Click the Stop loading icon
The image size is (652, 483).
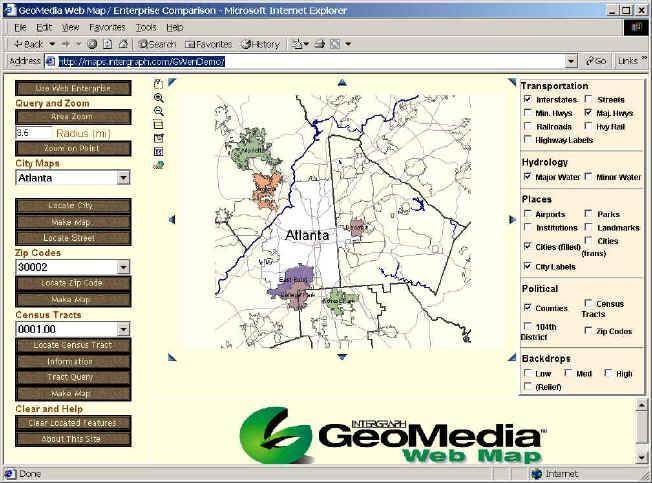pyautogui.click(x=92, y=44)
